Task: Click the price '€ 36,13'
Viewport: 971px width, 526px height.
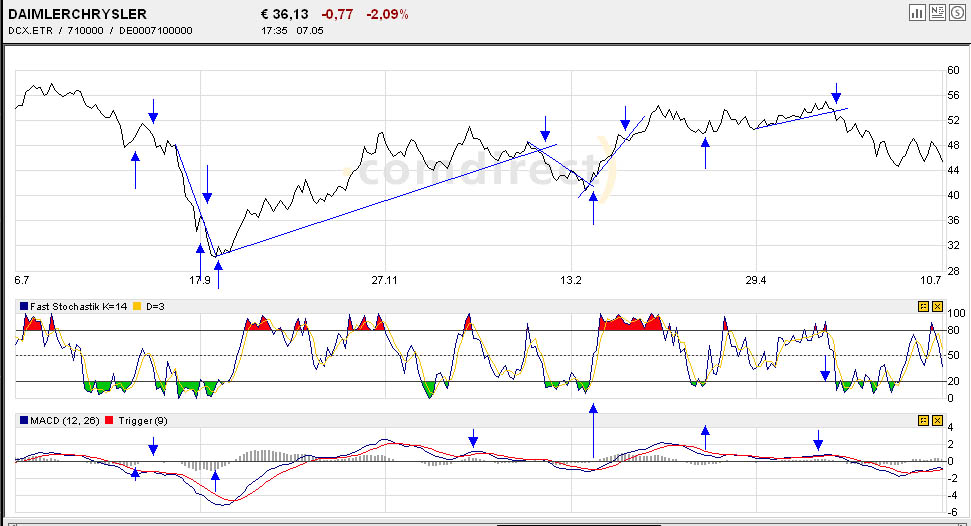Action: tap(285, 14)
